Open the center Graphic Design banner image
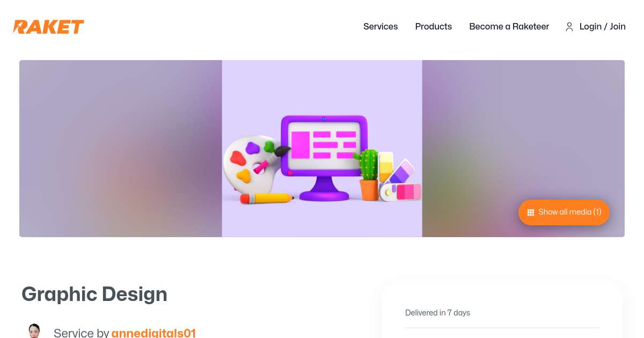The width and height of the screenshot is (644, 338). (x=322, y=149)
